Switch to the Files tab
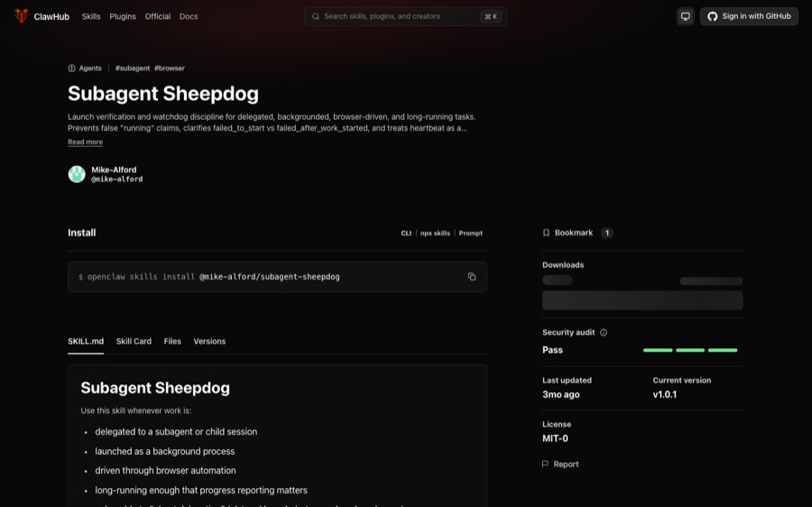Image resolution: width=812 pixels, height=507 pixels. [x=172, y=341]
